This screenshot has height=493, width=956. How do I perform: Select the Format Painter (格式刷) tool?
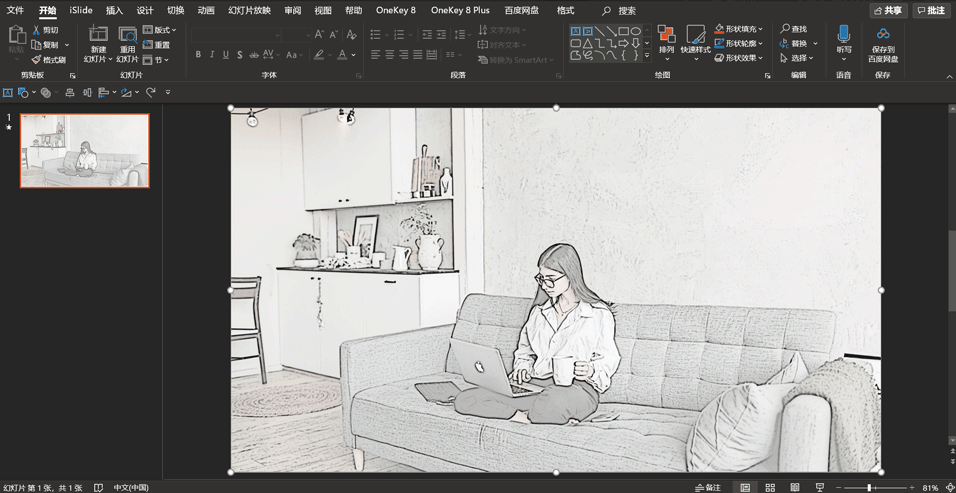tap(37, 60)
